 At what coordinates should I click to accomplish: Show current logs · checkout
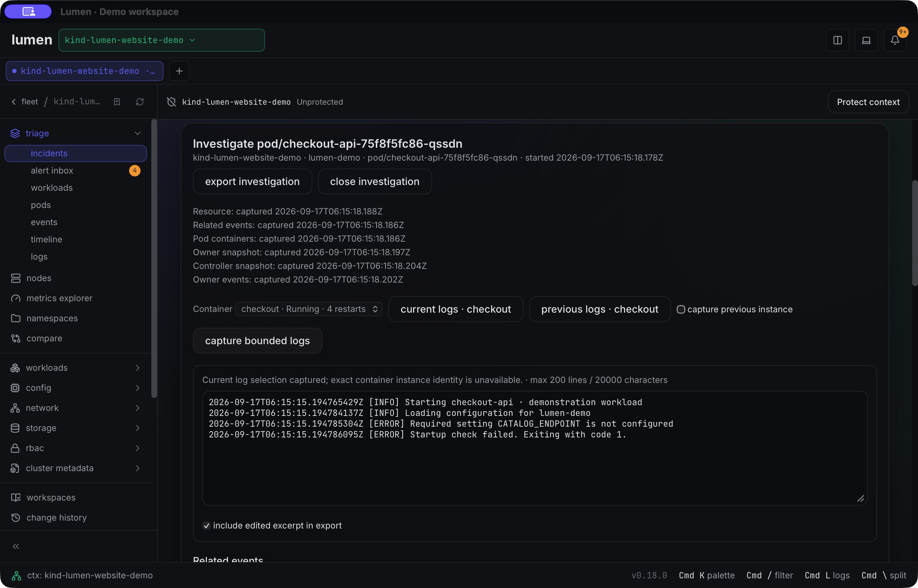455,309
